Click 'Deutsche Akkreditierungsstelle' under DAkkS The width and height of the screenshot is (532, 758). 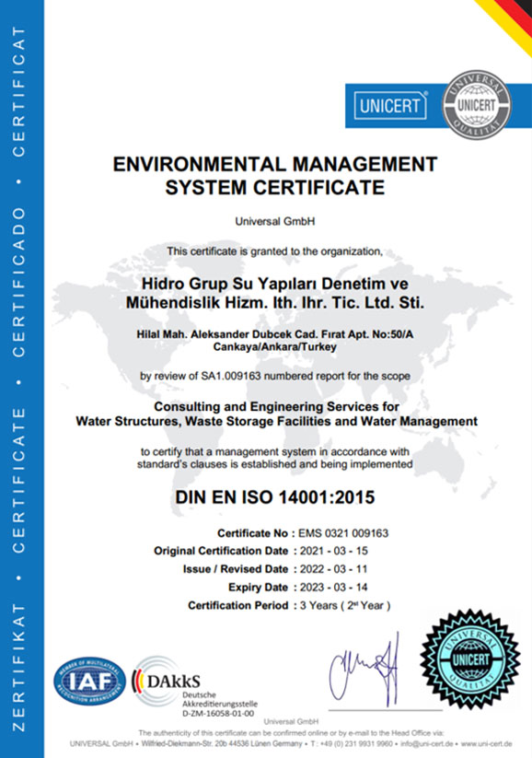point(220,699)
